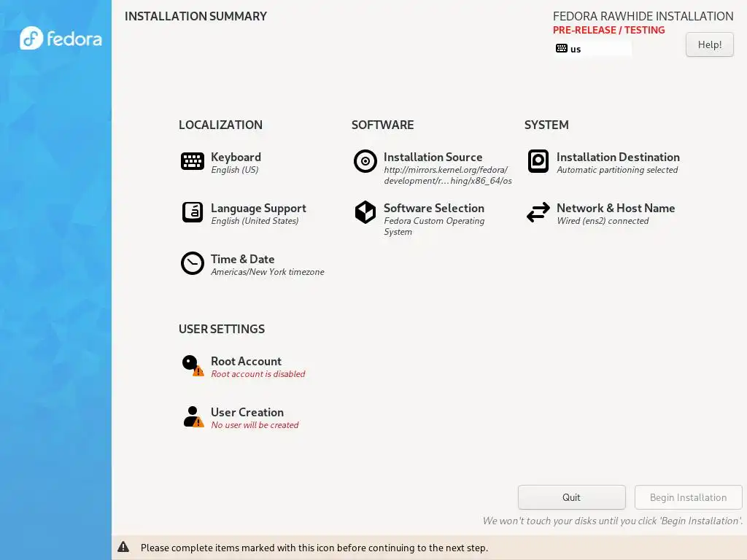
Task: Click the keyboard layout icon next to 'us'
Action: 562,48
